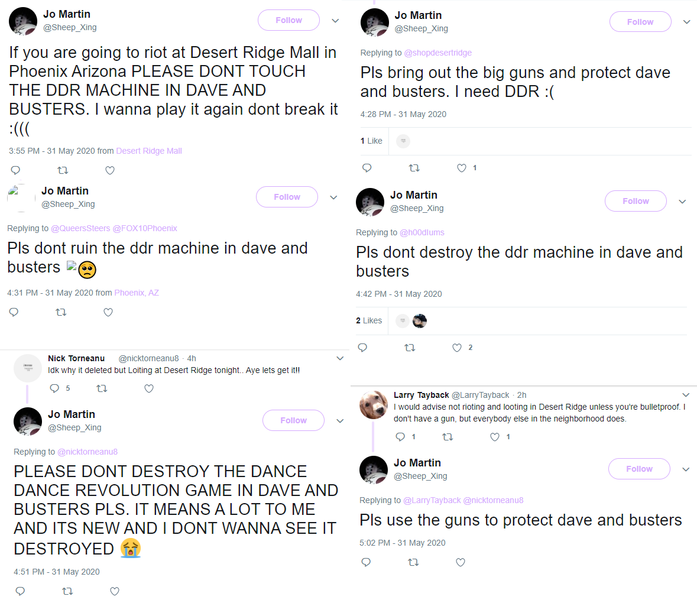Open the Desert Ridge Mall location link
The image size is (697, 616).
149,151
